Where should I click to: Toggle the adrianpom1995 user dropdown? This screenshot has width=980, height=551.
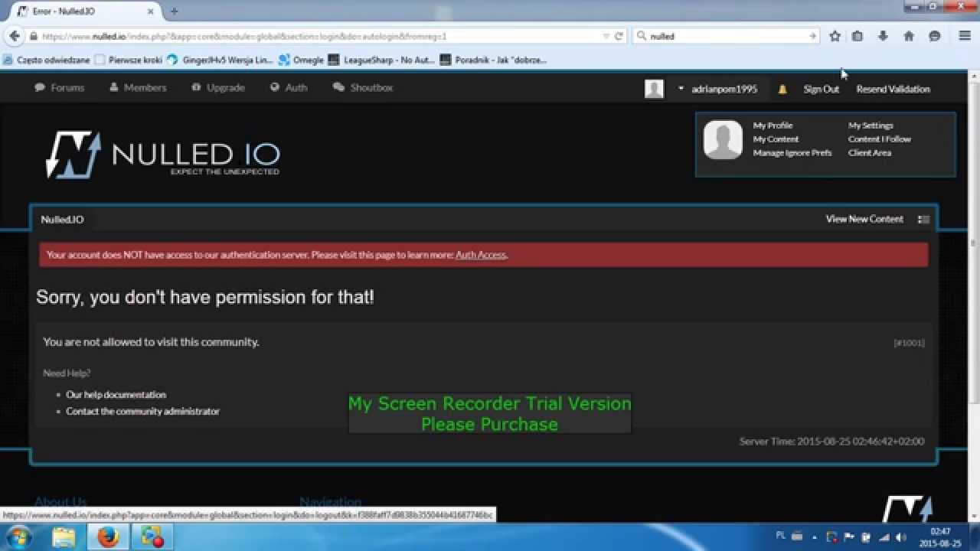717,89
